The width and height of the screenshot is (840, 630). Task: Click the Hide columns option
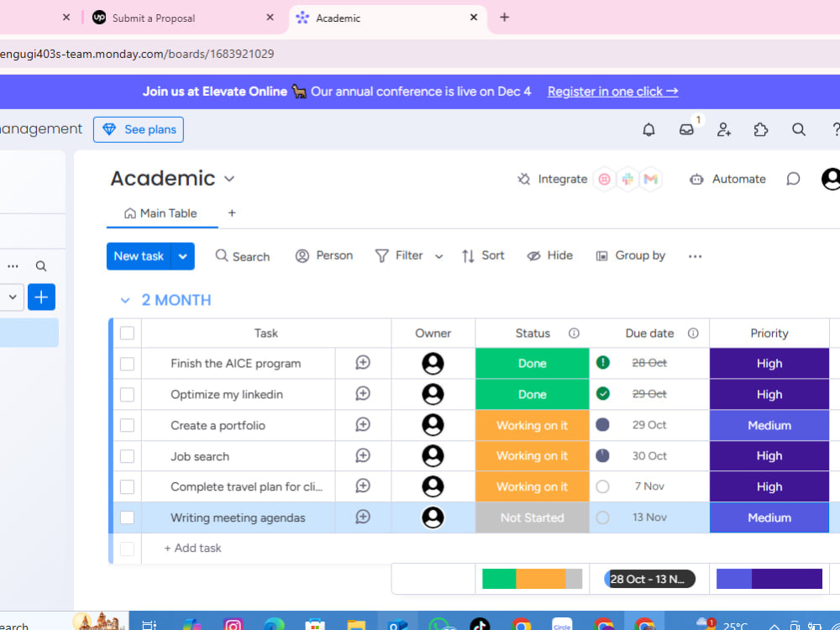pyautogui.click(x=549, y=255)
